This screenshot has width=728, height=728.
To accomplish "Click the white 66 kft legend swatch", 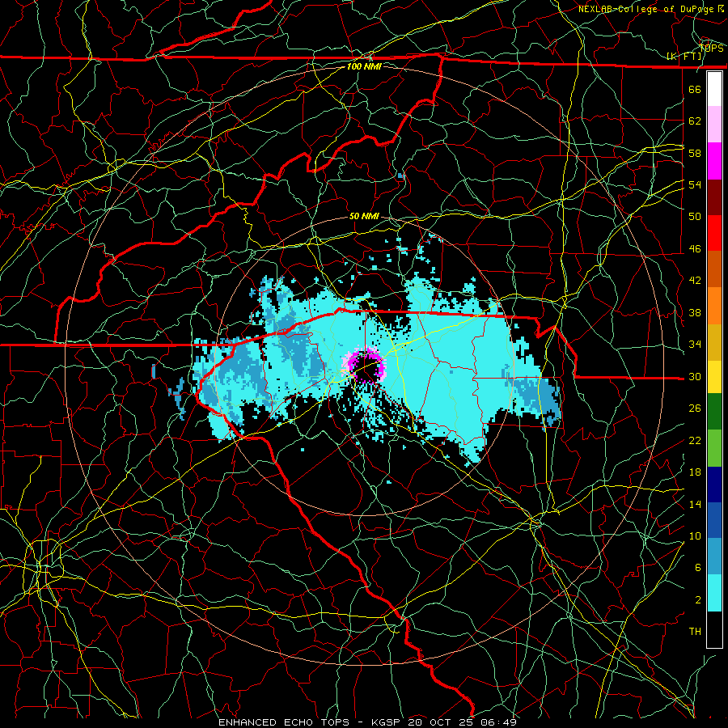I will [x=714, y=89].
